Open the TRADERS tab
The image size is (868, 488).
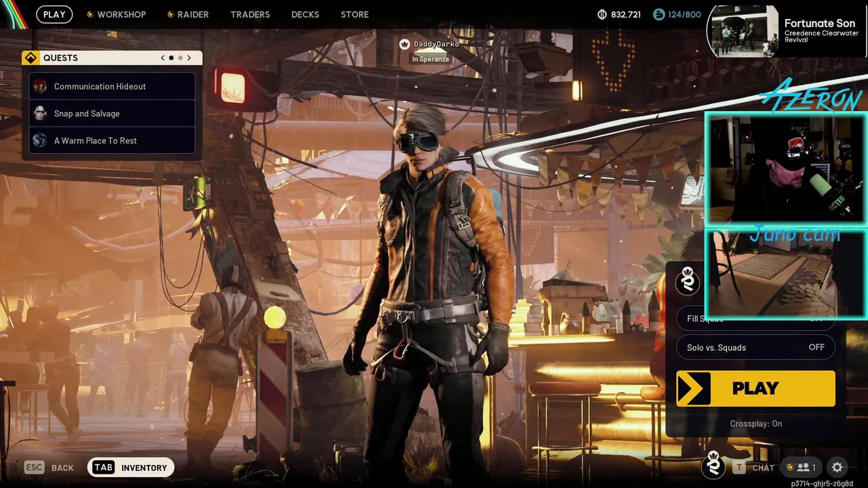(x=250, y=14)
